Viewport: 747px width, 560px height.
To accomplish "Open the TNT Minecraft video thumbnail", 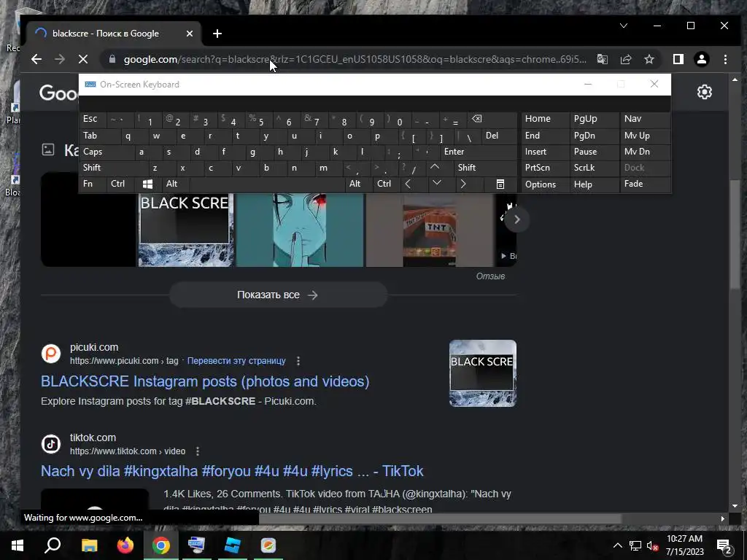I will (x=430, y=230).
